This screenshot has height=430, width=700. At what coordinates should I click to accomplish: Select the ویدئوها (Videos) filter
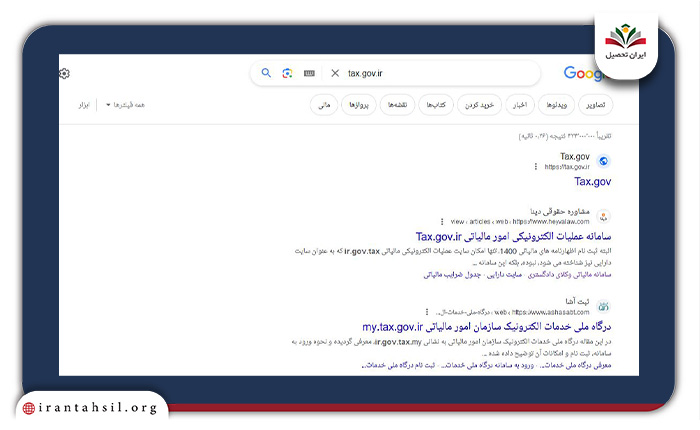(556, 105)
